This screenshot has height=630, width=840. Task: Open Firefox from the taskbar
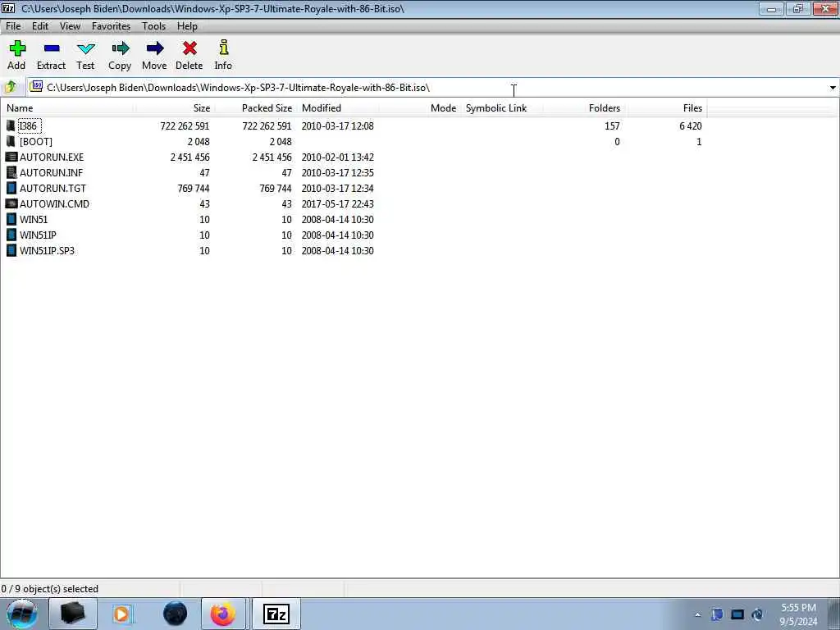click(223, 614)
